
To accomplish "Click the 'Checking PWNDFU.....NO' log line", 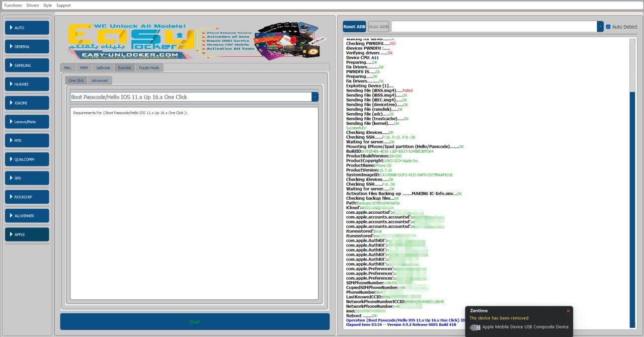I will 371,43.
